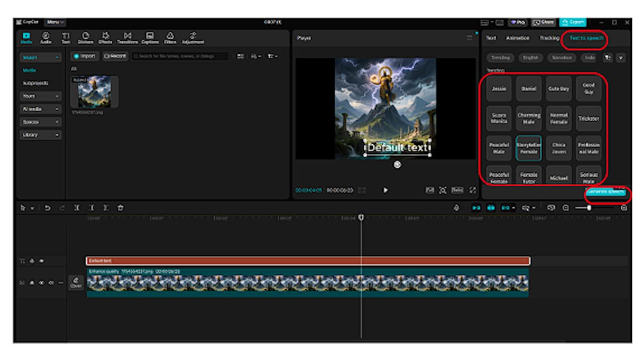
Task: Choose the Storyteller Female voice
Action: click(x=529, y=148)
